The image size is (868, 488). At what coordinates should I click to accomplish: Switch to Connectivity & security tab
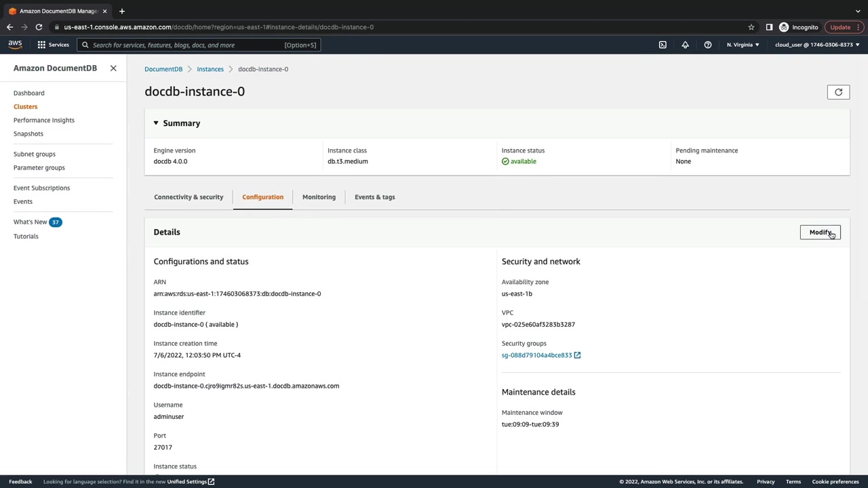click(189, 197)
